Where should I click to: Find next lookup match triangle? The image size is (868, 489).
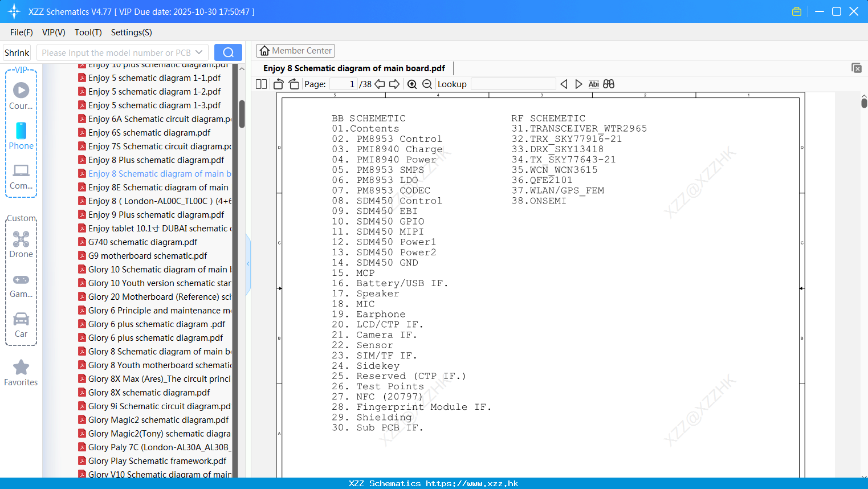point(578,84)
